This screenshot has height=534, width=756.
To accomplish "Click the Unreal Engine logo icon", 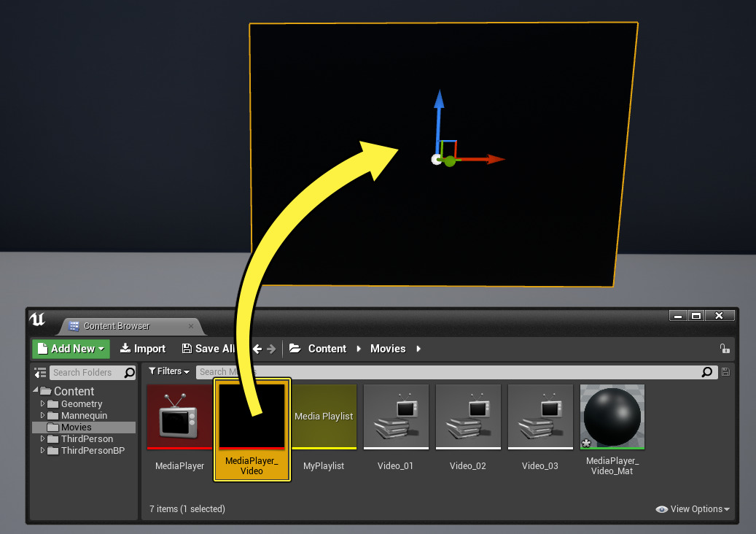I will tap(38, 320).
